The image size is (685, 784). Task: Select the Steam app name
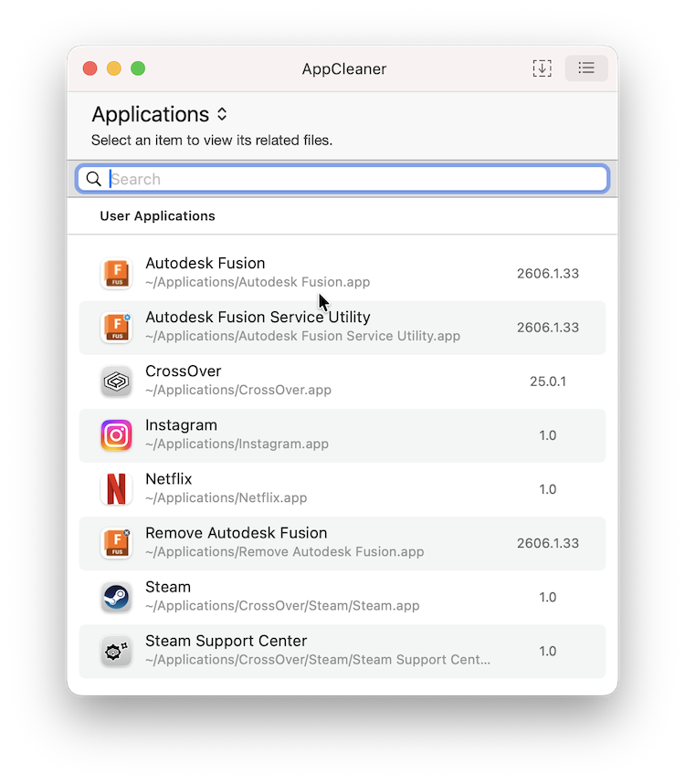pyautogui.click(x=168, y=587)
